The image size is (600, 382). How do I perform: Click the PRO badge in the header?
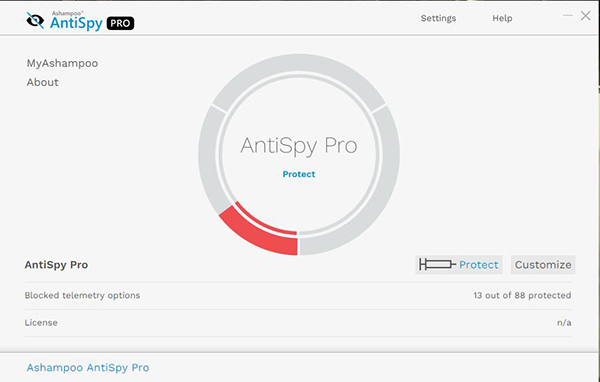pyautogui.click(x=120, y=23)
